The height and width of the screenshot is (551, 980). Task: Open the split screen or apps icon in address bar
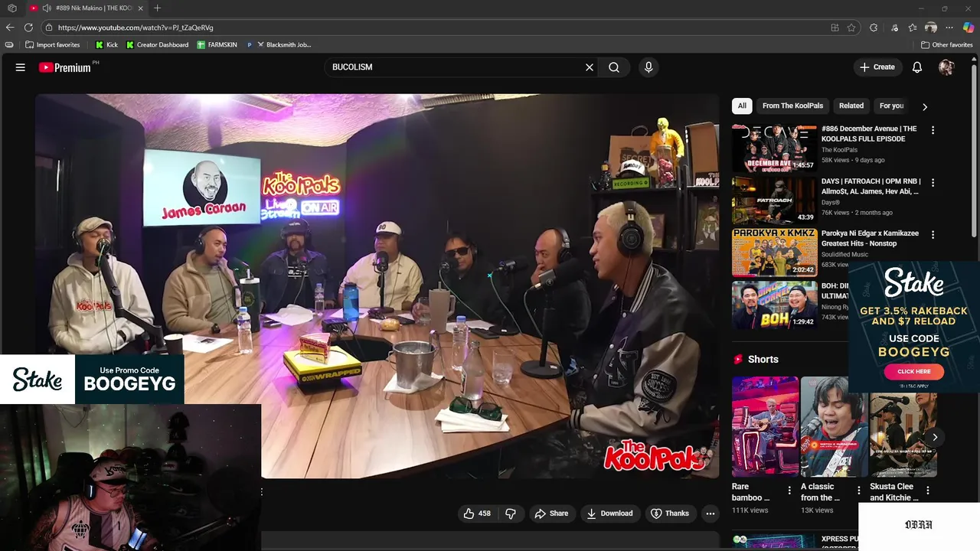(835, 28)
